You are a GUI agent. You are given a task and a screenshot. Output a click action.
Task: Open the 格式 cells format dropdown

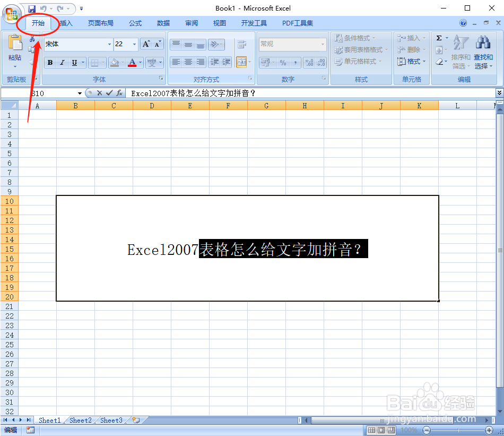point(412,62)
